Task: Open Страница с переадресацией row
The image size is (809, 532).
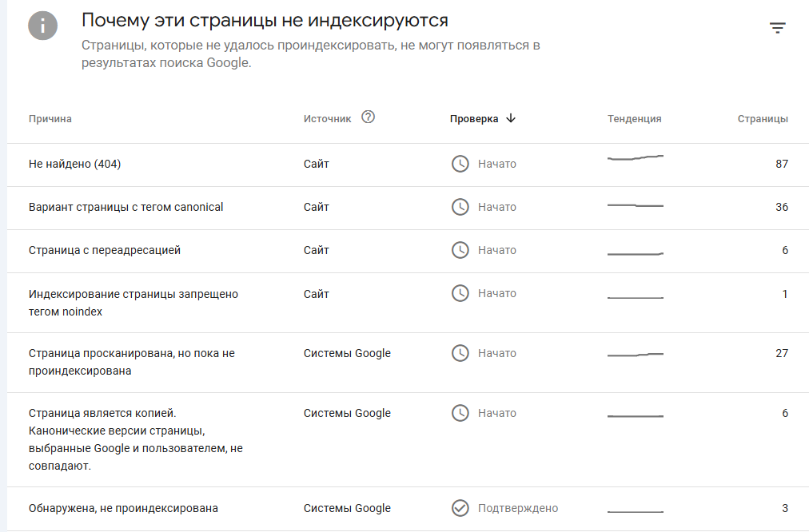Action: coord(105,250)
